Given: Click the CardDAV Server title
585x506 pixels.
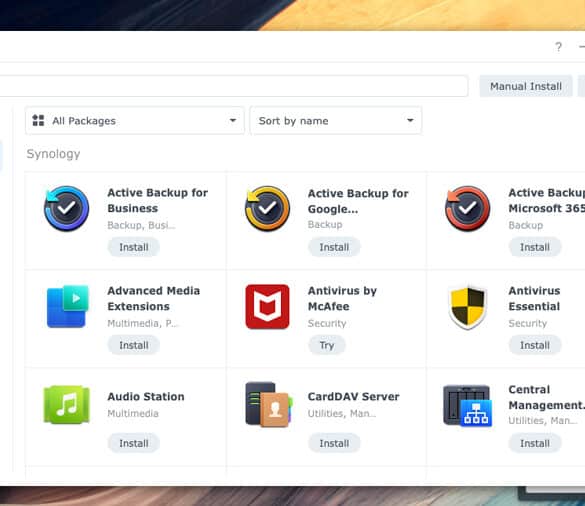Looking at the screenshot, I should (353, 396).
